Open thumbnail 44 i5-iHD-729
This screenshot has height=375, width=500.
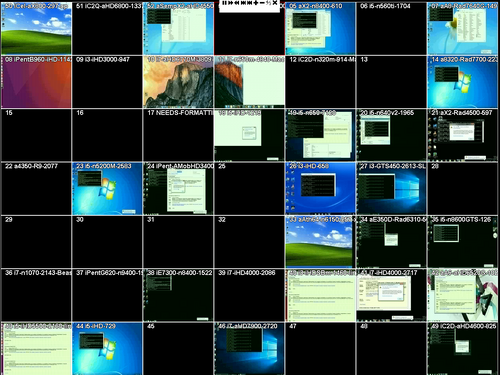tap(107, 349)
